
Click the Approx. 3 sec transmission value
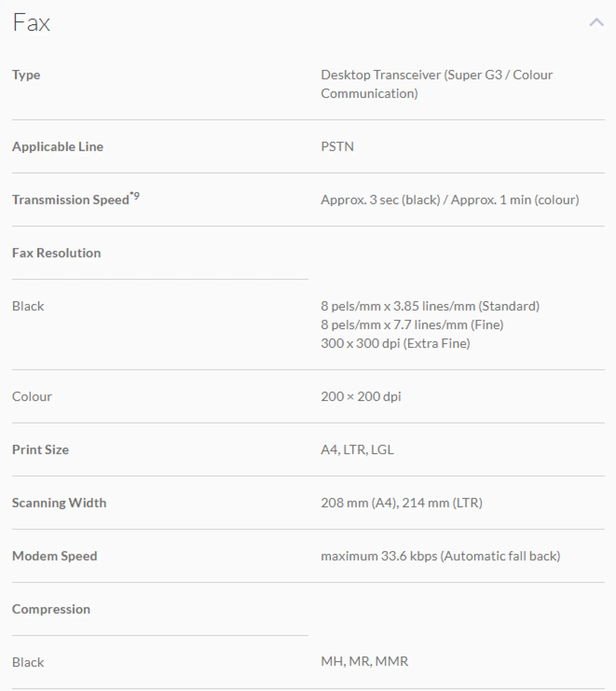coord(450,200)
